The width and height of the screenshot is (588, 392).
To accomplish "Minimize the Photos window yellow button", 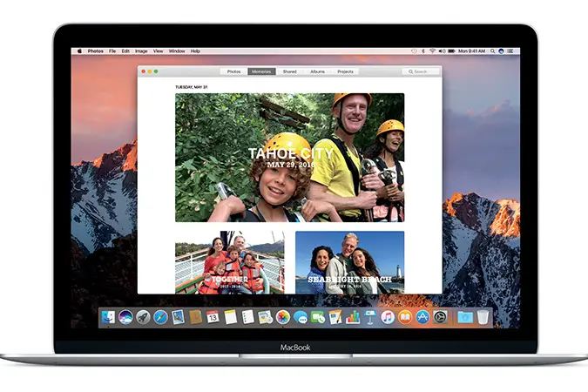I will coord(150,71).
